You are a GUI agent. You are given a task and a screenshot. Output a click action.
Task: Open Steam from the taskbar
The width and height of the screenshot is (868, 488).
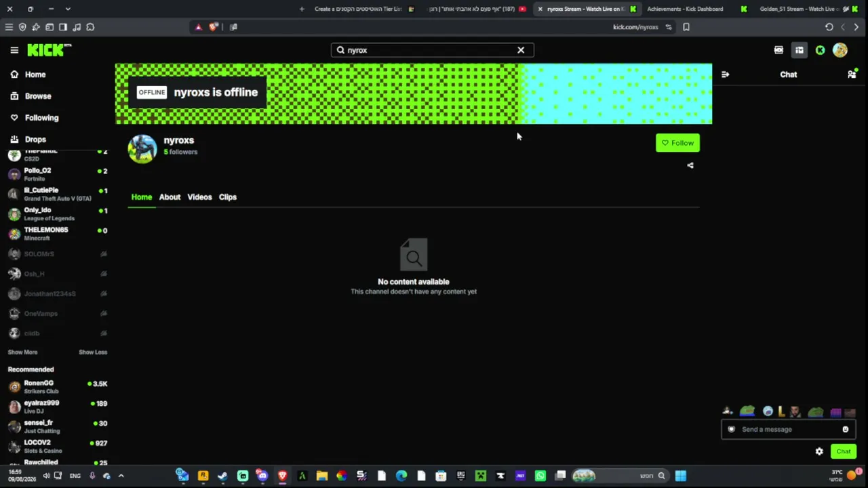pos(222,476)
